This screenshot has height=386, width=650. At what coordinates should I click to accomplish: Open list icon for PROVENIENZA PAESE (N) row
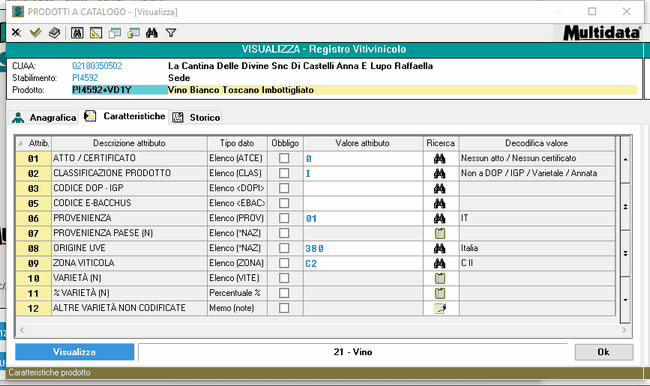click(440, 233)
